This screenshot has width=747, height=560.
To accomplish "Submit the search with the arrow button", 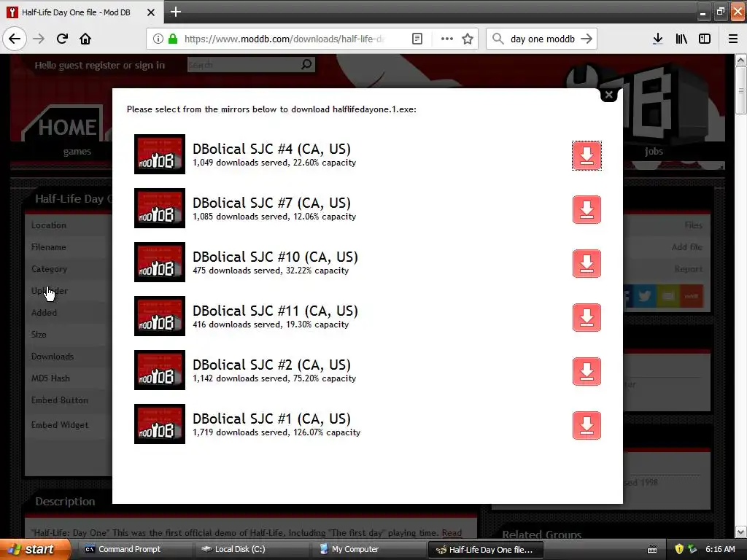I will pos(587,39).
